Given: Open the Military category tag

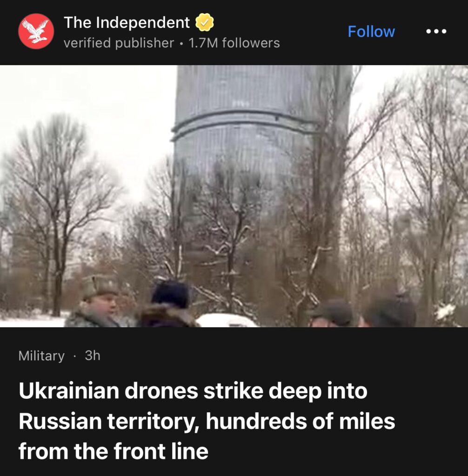Looking at the screenshot, I should [41, 356].
